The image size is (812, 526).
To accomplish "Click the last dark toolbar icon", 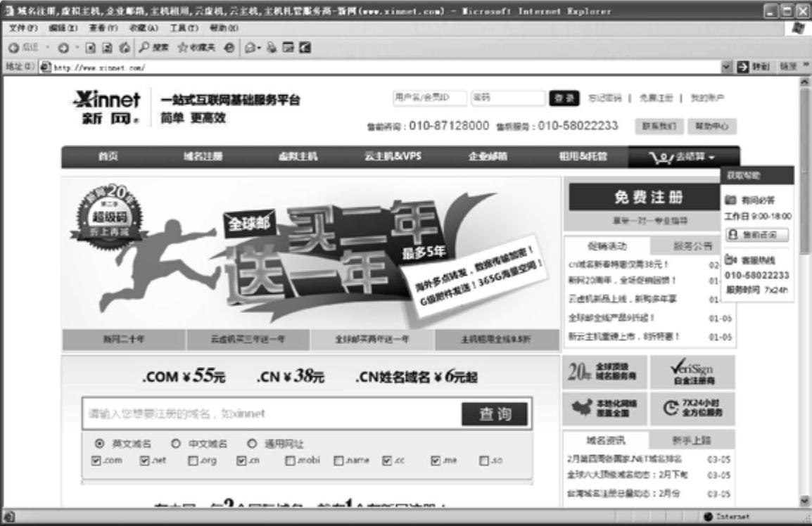I will point(305,48).
